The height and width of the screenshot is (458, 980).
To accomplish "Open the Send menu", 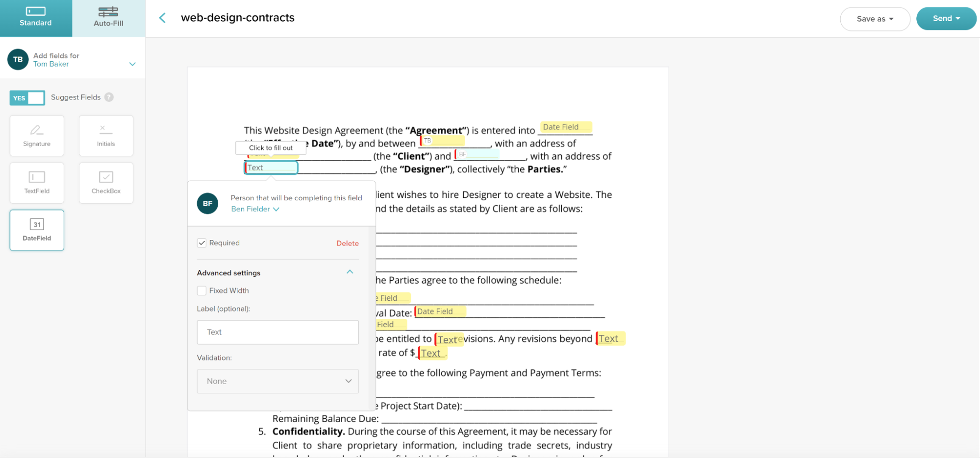I will (946, 18).
